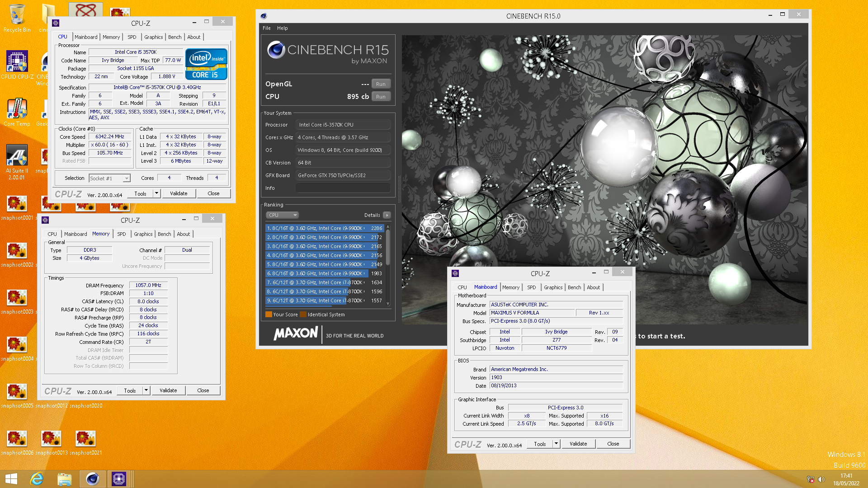Image resolution: width=868 pixels, height=488 pixels.
Task: Click the Info input field in Cinebench
Action: (x=343, y=188)
